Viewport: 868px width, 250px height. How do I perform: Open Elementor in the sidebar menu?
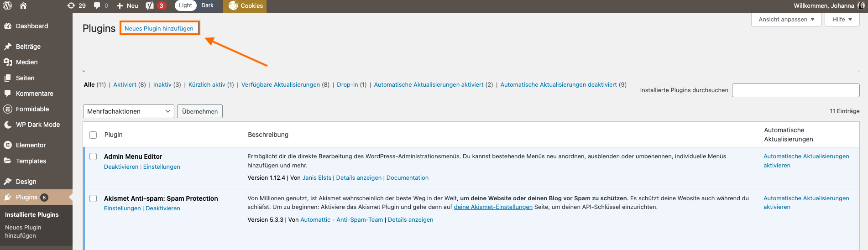[31, 145]
